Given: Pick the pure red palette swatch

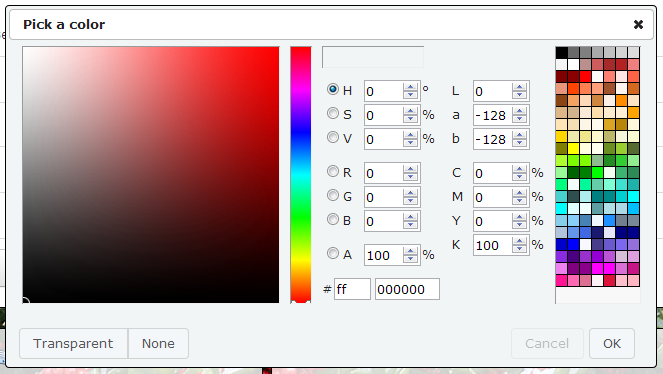Looking at the screenshot, I should tap(586, 76).
